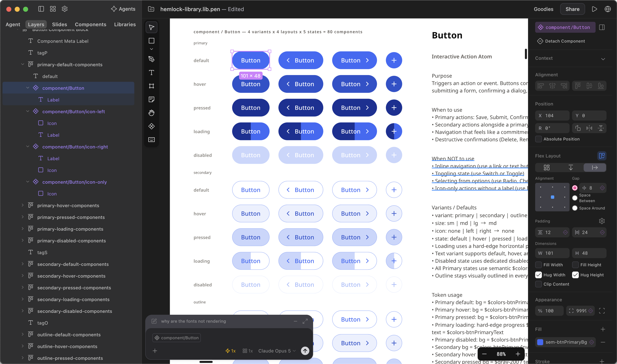Switch to the Layers tab
617x364 pixels.
tap(36, 24)
